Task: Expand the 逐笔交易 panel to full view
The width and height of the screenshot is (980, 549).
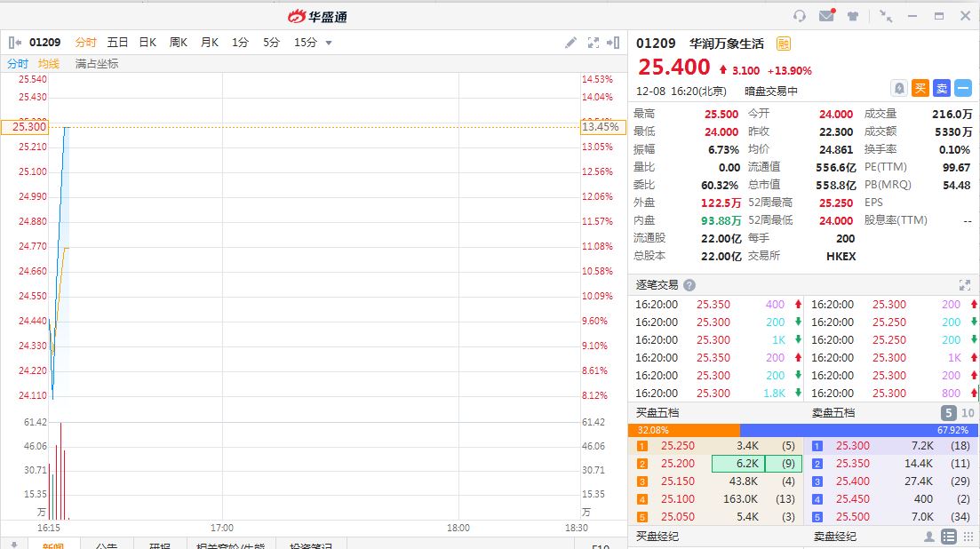Action: pyautogui.click(x=965, y=285)
